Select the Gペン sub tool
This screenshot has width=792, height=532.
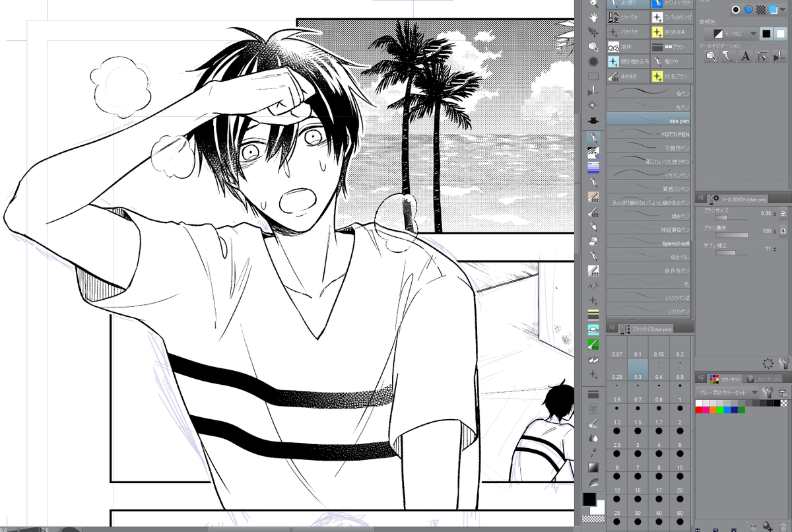point(649,92)
